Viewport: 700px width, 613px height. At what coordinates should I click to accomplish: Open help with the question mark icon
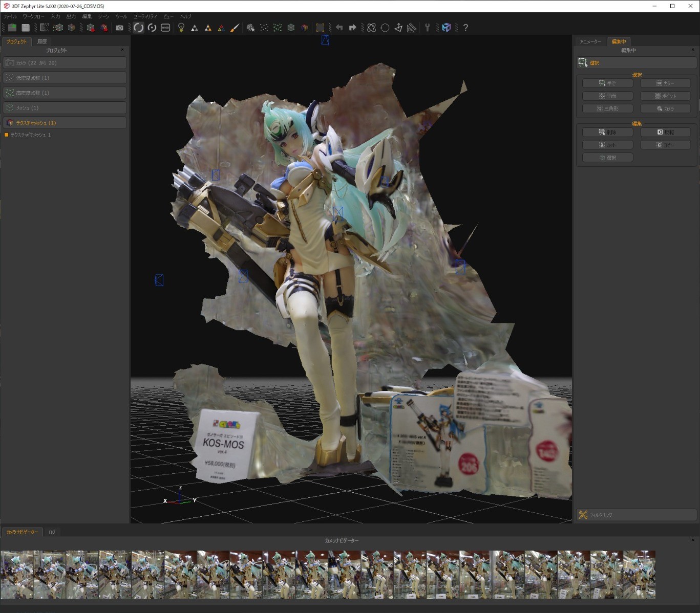pos(465,28)
